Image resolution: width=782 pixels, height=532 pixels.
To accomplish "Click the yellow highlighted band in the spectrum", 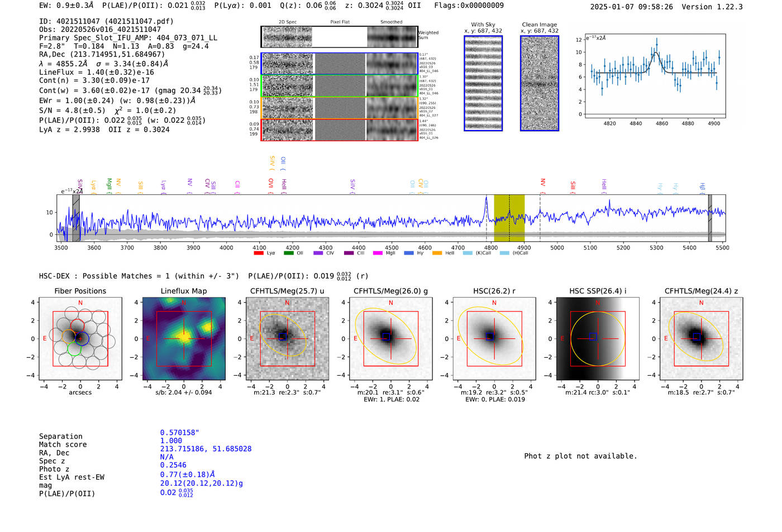I will pyautogui.click(x=509, y=218).
